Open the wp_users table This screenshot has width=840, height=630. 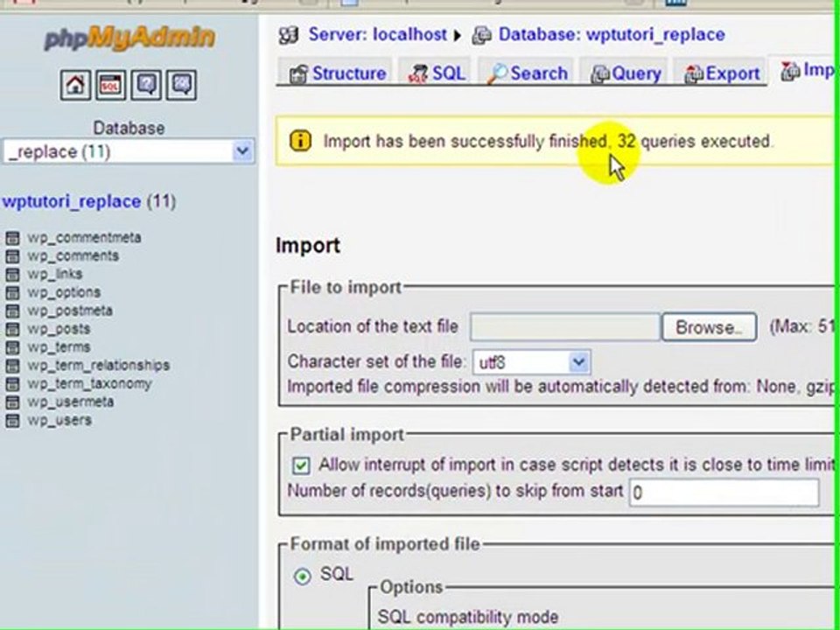tap(59, 420)
